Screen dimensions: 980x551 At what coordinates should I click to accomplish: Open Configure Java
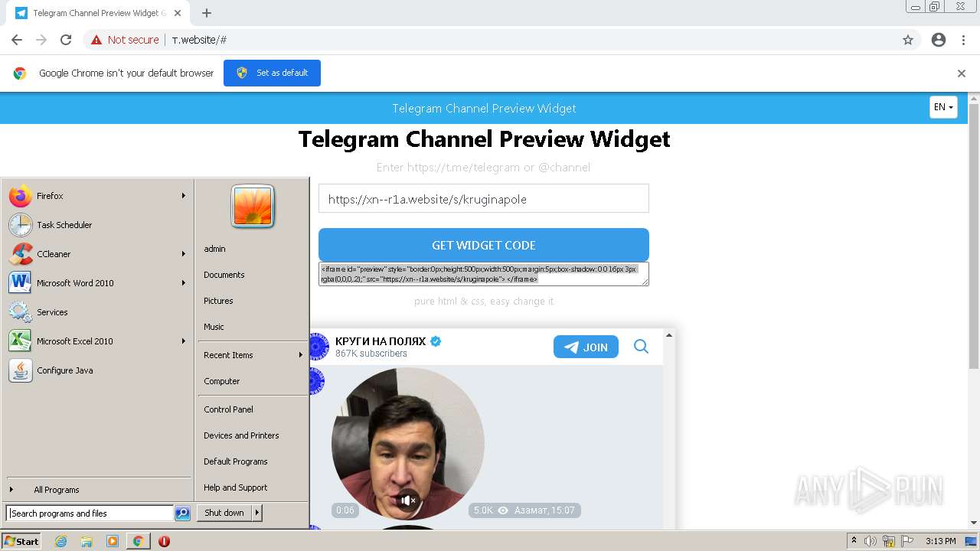pyautogui.click(x=97, y=370)
